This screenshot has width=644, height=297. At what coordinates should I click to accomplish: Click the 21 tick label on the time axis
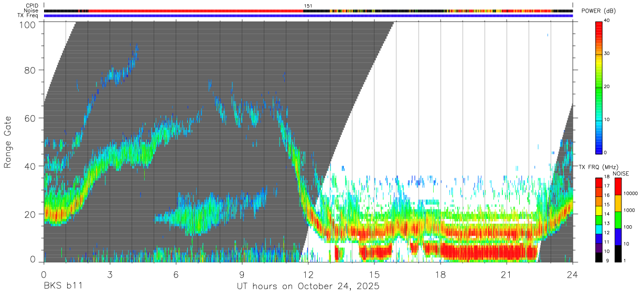tap(507, 274)
